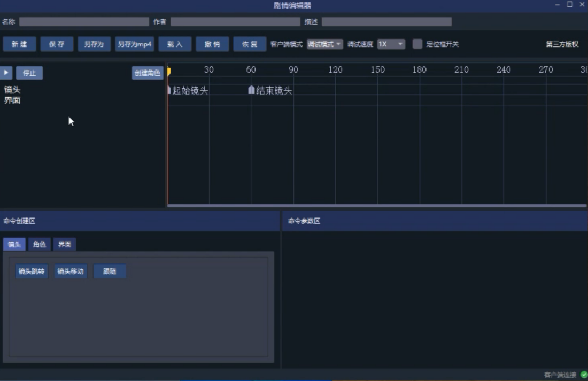Click the 停止 (stop) button
The width and height of the screenshot is (588, 381).
point(29,73)
